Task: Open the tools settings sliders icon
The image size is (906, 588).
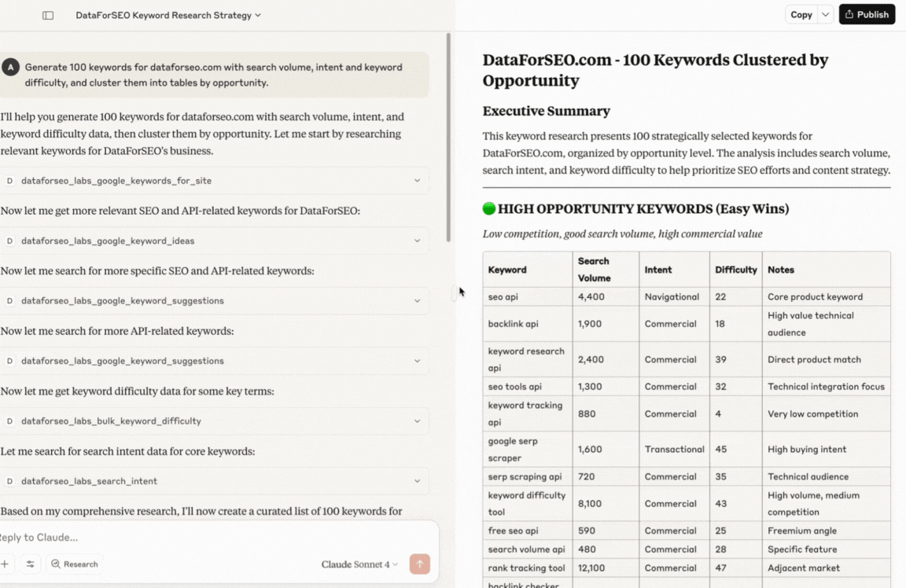Action: coord(30,564)
